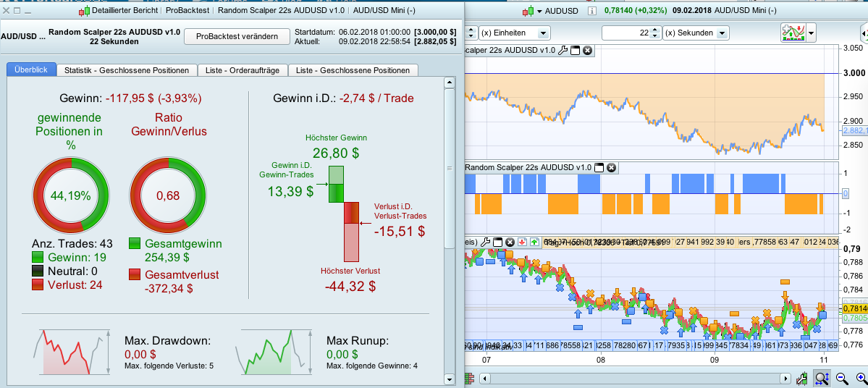The width and height of the screenshot is (868, 388).
Task: Click the Gewinn -117,95 $ (-3,93%) text
Action: (x=130, y=98)
